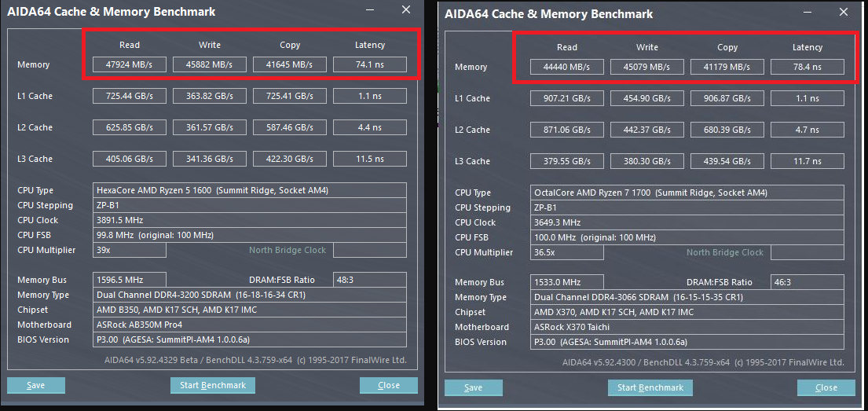Close the Ryzen 7 1700 window via title bar X
The height and width of the screenshot is (411, 868).
843,13
